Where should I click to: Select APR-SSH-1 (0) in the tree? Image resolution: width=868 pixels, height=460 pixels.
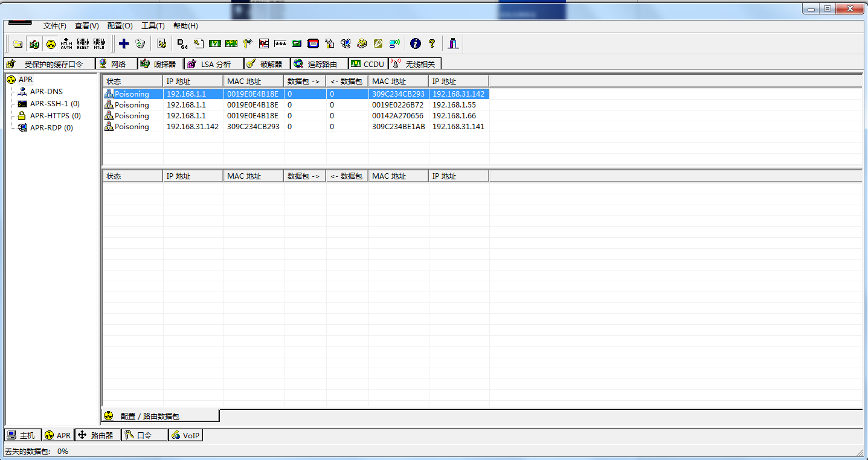coord(55,104)
